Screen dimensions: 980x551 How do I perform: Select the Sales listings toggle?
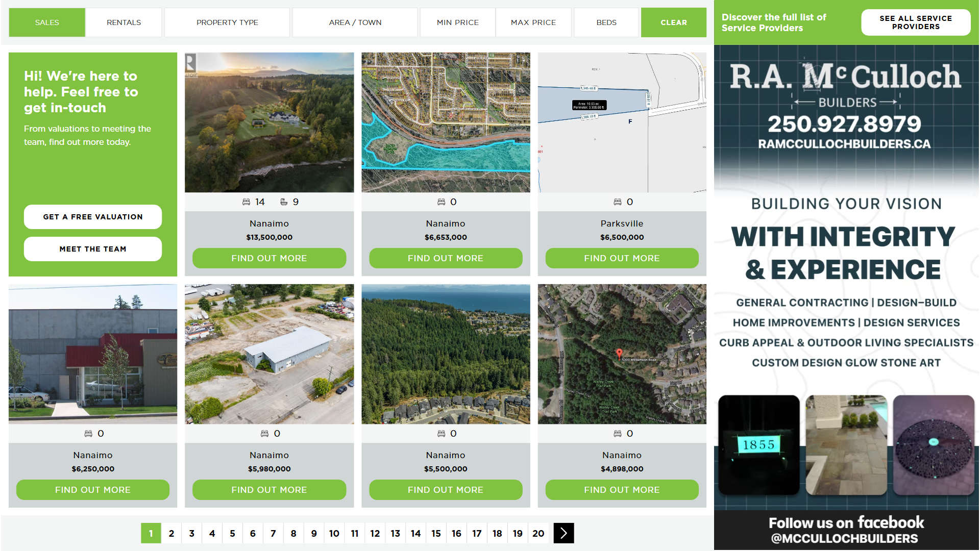(x=47, y=22)
